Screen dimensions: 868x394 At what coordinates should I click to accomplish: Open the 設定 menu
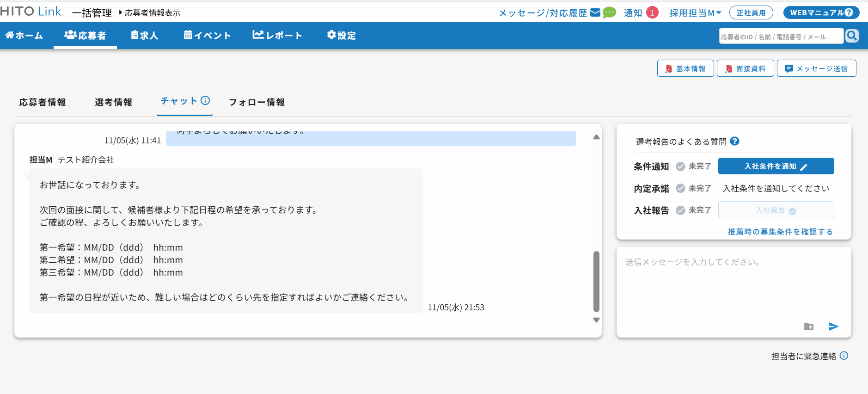coord(342,36)
